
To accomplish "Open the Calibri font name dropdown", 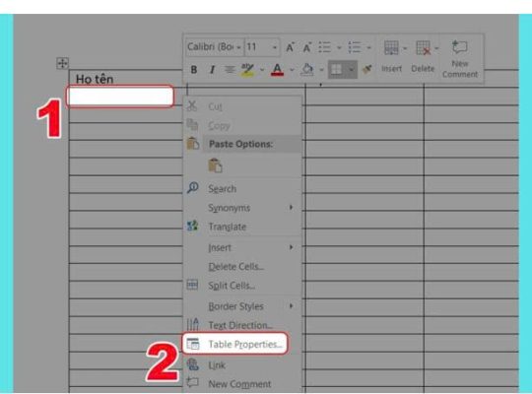I will (215, 47).
